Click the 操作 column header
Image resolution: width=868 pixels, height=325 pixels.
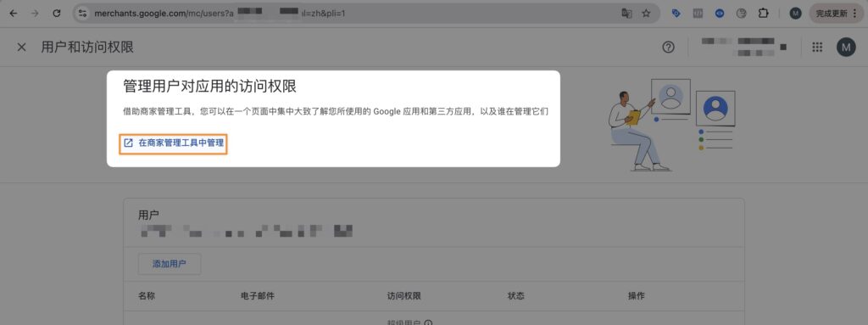click(636, 296)
